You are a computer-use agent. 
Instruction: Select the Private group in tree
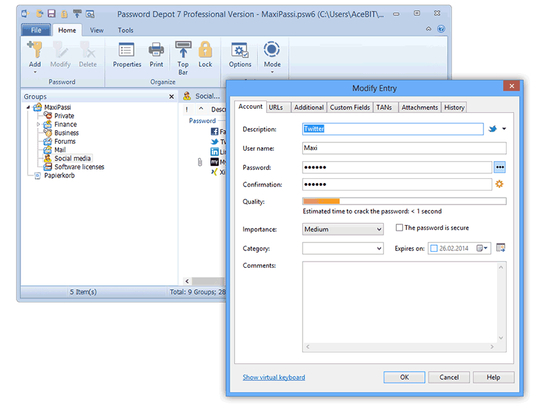pyautogui.click(x=64, y=116)
